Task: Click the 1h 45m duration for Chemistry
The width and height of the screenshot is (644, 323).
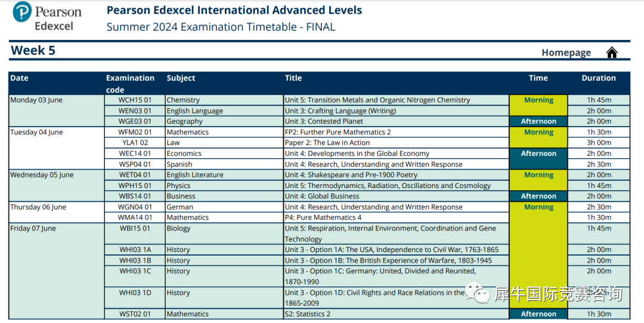Action: point(599,100)
